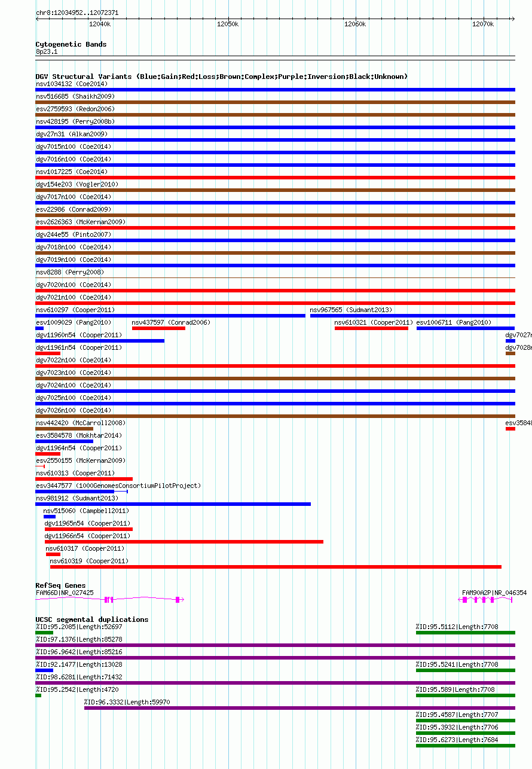
Task: Open esv2759593 (Redon2006) variant entry
Action: pos(75,109)
